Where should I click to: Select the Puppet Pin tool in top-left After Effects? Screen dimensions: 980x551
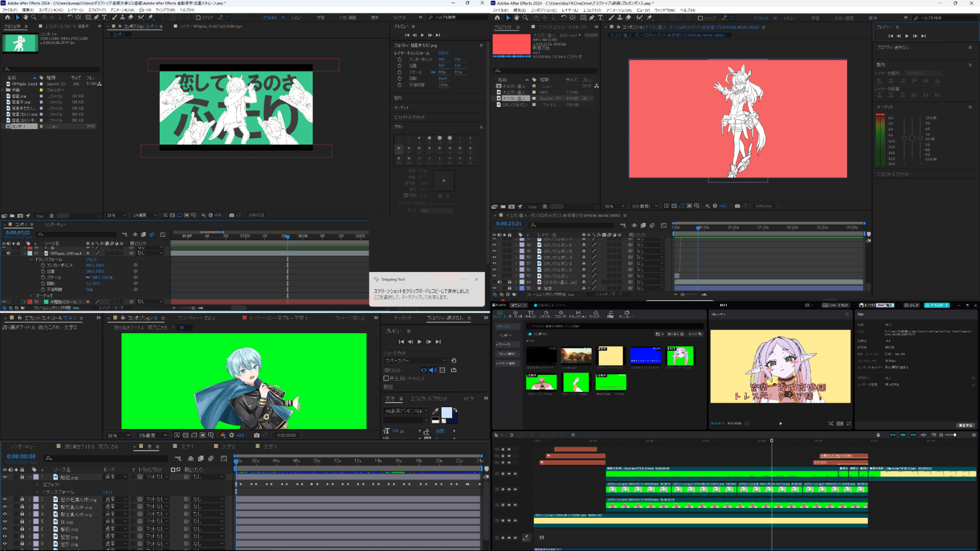[151, 17]
